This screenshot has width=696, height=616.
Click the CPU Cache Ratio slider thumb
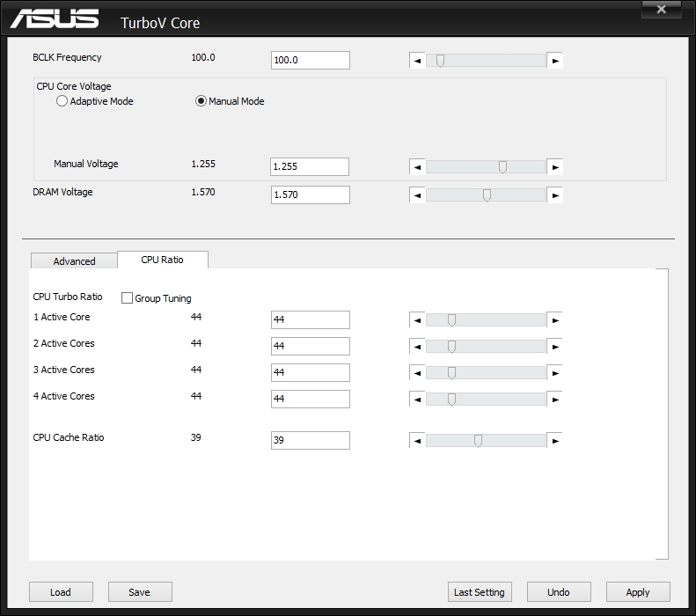[478, 441]
